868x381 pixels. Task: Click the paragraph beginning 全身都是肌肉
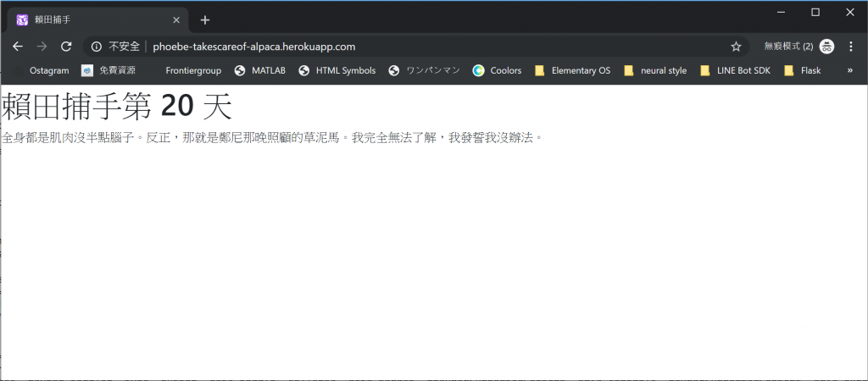pyautogui.click(x=272, y=138)
